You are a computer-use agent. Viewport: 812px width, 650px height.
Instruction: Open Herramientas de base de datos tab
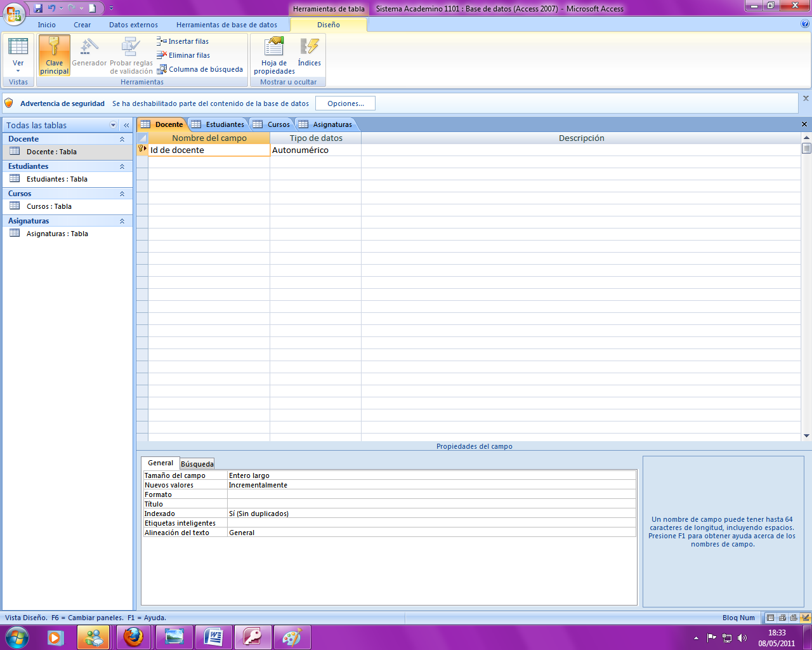(226, 25)
